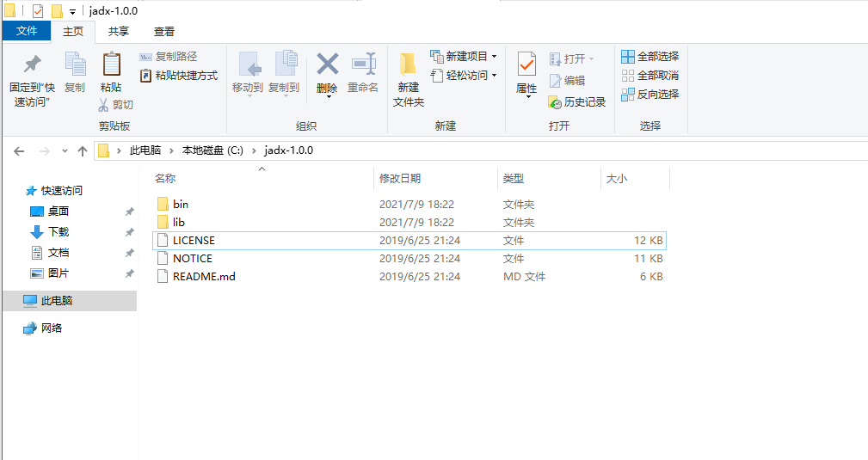Switch to the View (查看) tab
The image size is (868, 460).
(x=163, y=32)
